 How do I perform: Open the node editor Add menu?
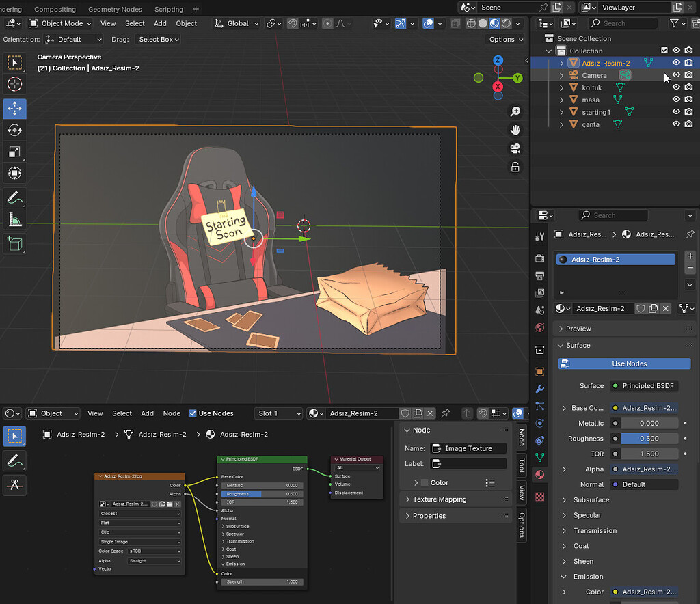pyautogui.click(x=148, y=413)
